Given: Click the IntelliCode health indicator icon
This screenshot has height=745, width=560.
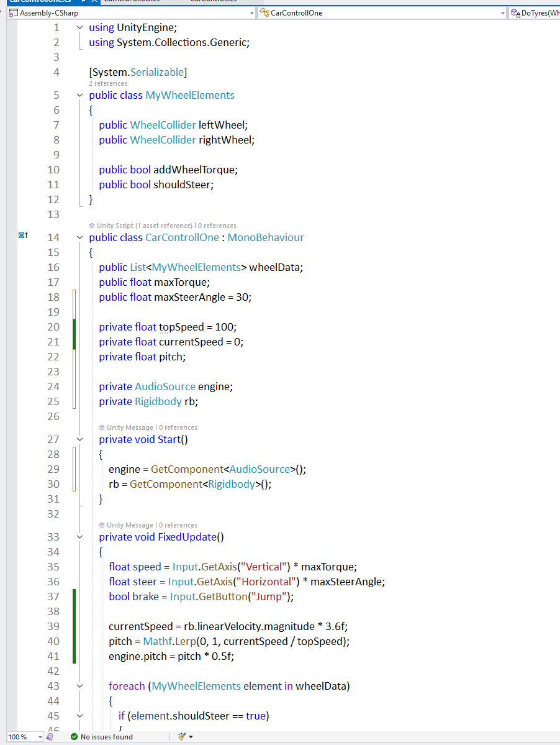Looking at the screenshot, I should pyautogui.click(x=50, y=737).
